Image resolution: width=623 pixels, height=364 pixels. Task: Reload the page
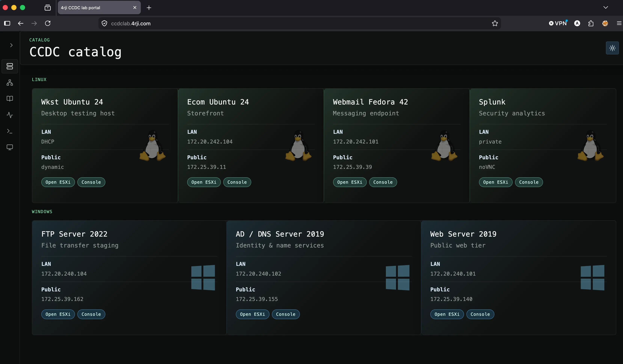(48, 23)
